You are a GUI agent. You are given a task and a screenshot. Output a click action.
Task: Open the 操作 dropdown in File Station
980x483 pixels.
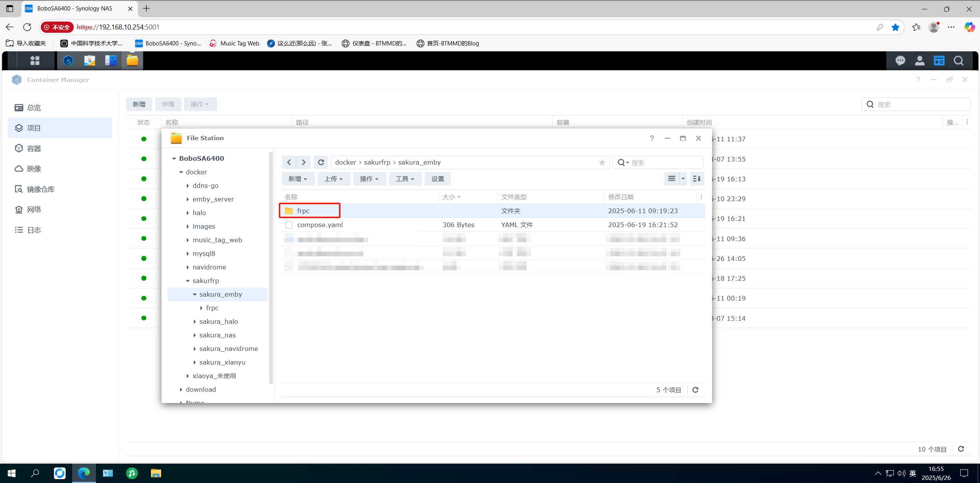coord(368,179)
